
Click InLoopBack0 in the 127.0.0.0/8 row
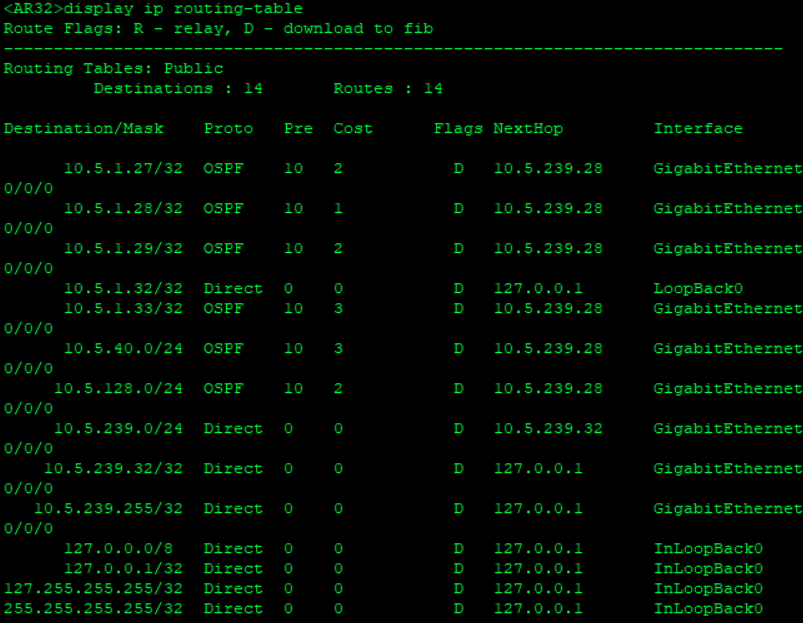(x=708, y=548)
